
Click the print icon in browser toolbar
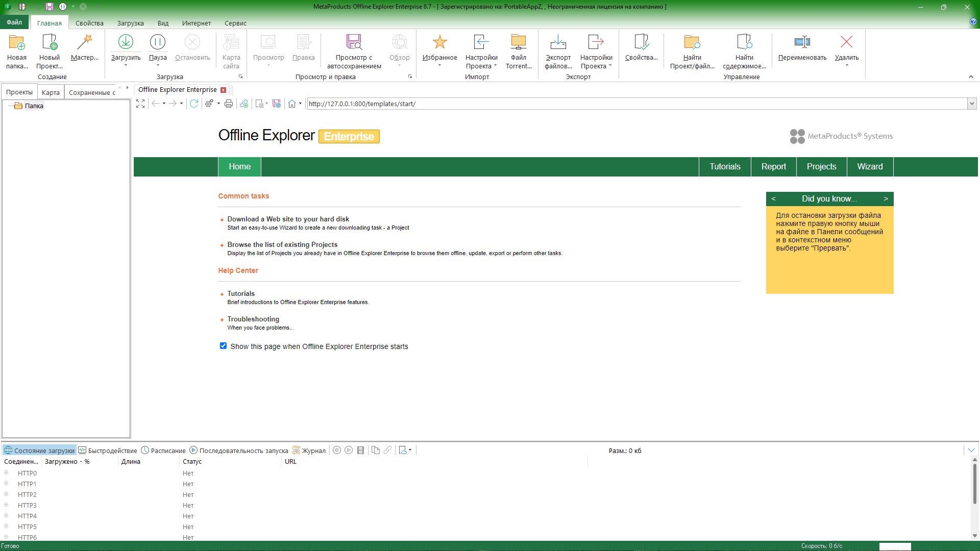tap(229, 104)
